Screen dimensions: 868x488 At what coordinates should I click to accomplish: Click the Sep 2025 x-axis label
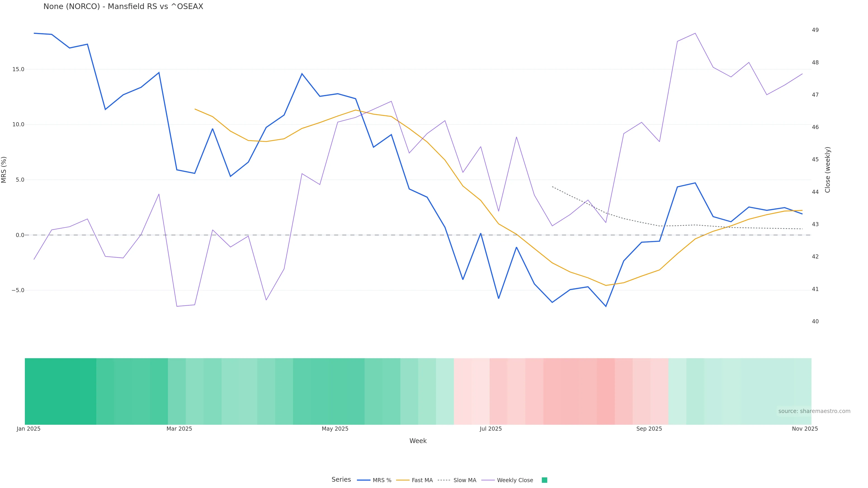649,429
